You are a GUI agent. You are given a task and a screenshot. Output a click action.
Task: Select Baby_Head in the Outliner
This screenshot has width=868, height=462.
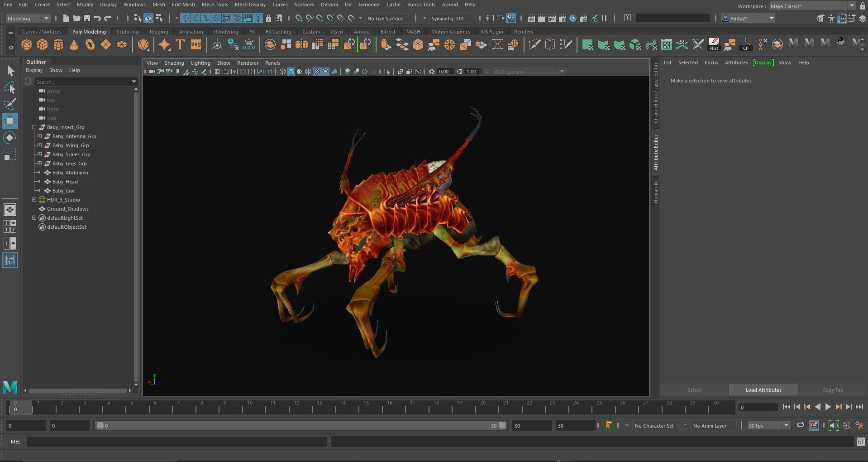[65, 182]
